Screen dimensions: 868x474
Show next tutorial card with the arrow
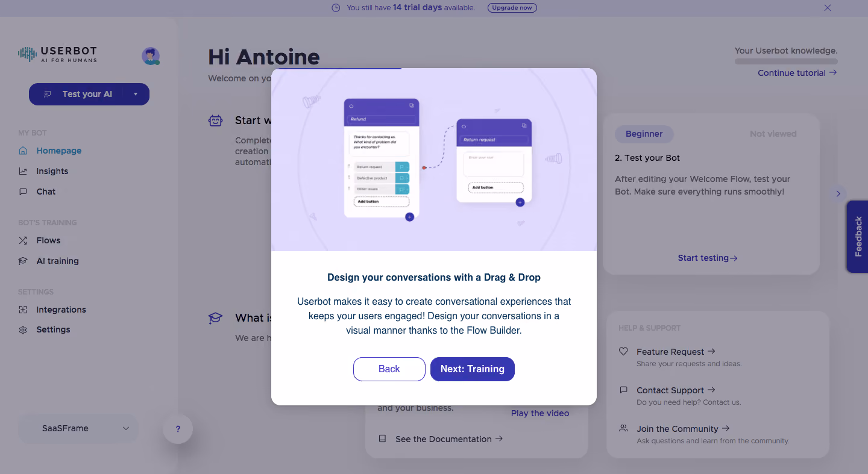(x=838, y=194)
